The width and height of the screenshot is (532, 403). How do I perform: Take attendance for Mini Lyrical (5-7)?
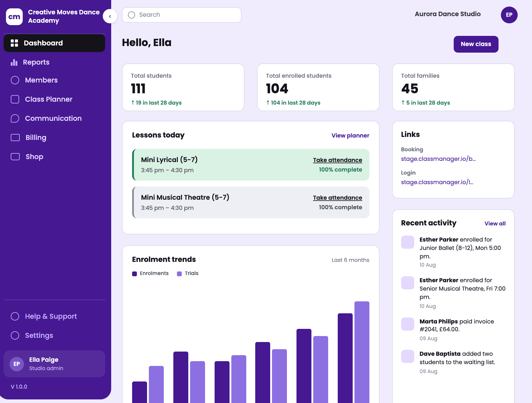point(337,160)
